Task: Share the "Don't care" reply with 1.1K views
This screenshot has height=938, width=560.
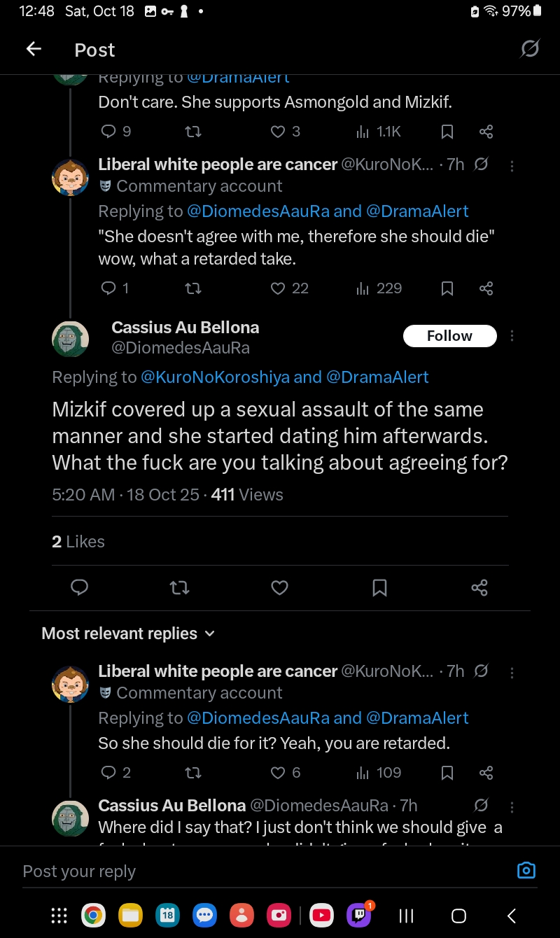Action: click(x=486, y=132)
